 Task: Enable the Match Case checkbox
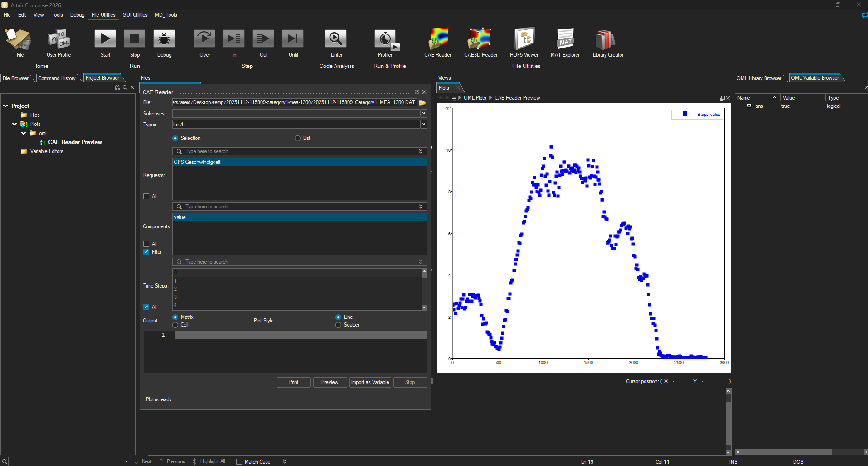[239, 461]
